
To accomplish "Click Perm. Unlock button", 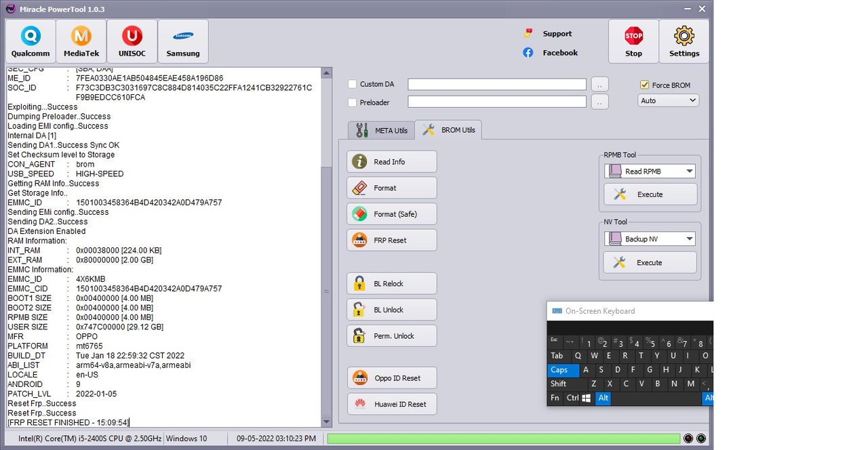I will pos(392,335).
